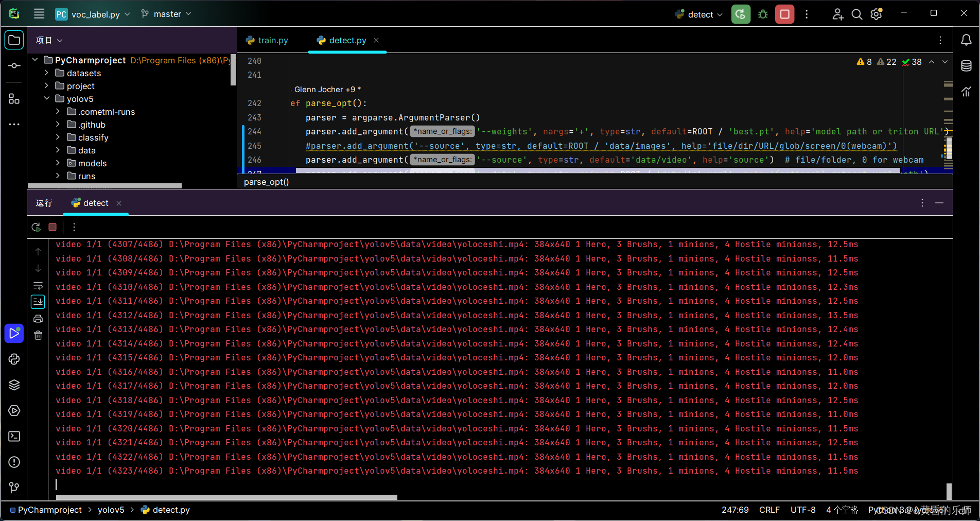Open the master branch dropdown
This screenshot has width=980, height=521.
tap(166, 14)
